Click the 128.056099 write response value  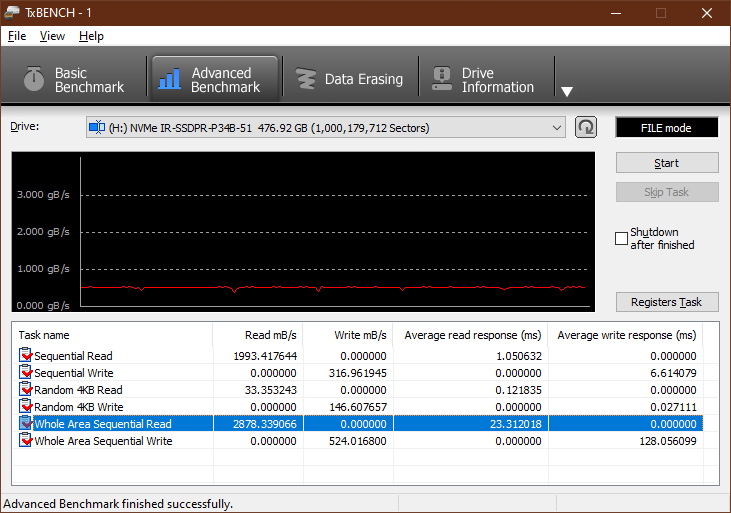[x=668, y=441]
